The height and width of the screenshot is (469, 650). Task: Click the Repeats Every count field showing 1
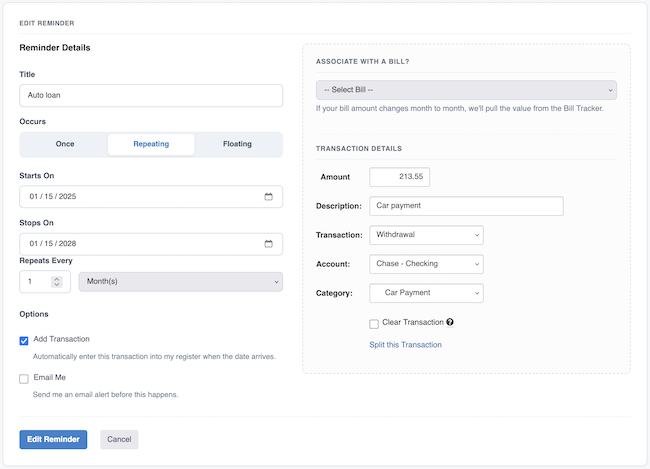coord(45,282)
